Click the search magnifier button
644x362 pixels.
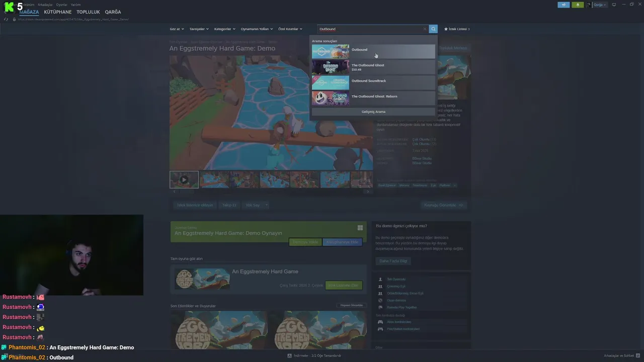click(434, 29)
